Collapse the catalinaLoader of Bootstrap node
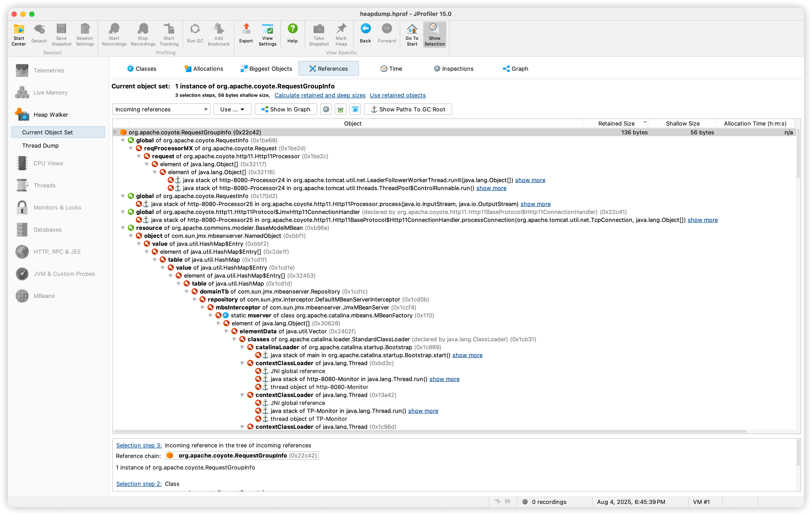Image resolution: width=812 pixels, height=515 pixels. click(x=242, y=347)
